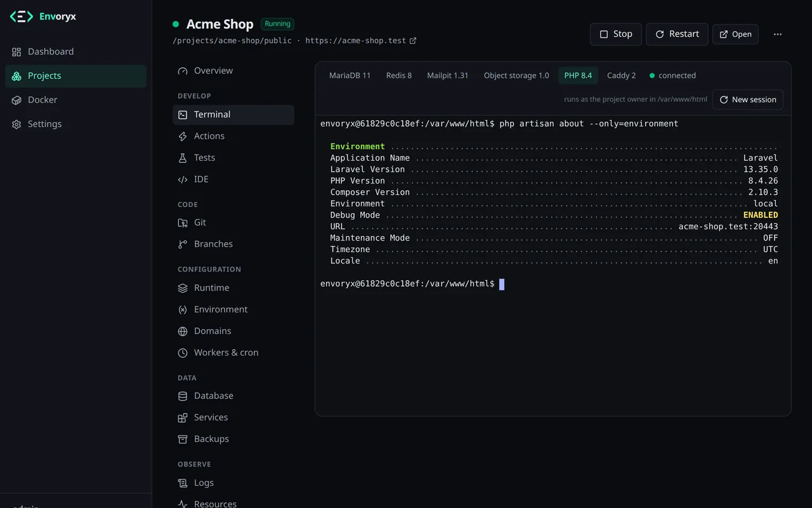Open the Logs label
This screenshot has width=812, height=508.
coord(204,483)
